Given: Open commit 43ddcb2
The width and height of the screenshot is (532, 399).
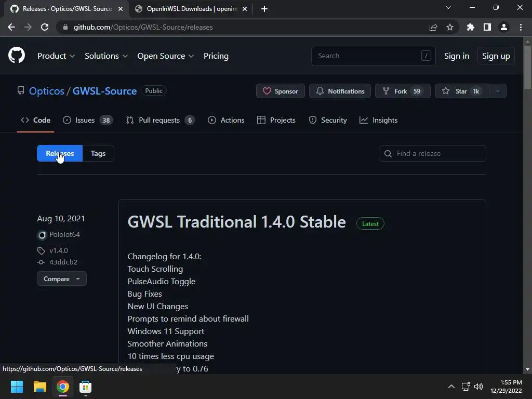Looking at the screenshot, I should pos(63,262).
